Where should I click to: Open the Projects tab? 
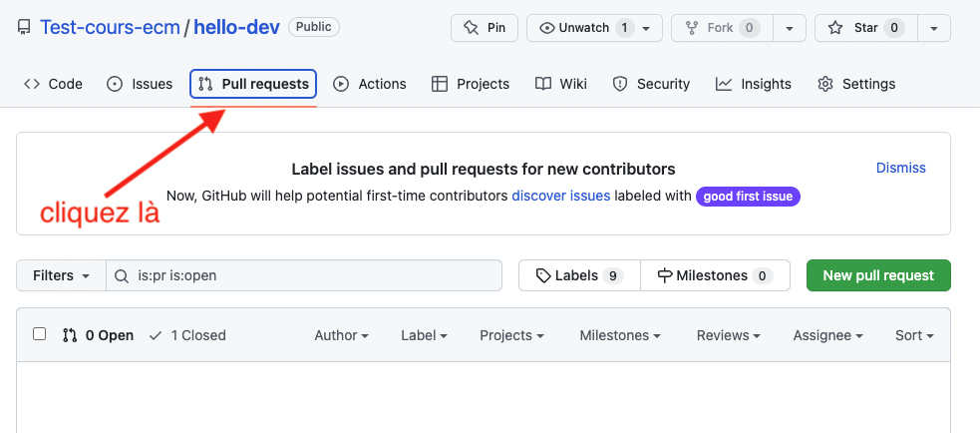(x=471, y=84)
